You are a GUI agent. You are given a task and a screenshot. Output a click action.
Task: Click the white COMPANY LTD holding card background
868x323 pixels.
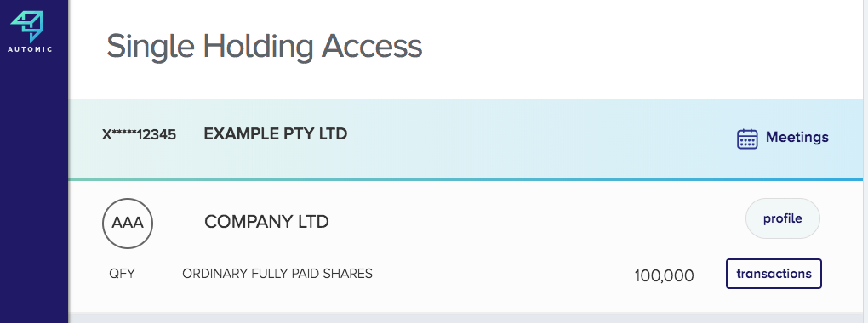pyautogui.click(x=465, y=246)
